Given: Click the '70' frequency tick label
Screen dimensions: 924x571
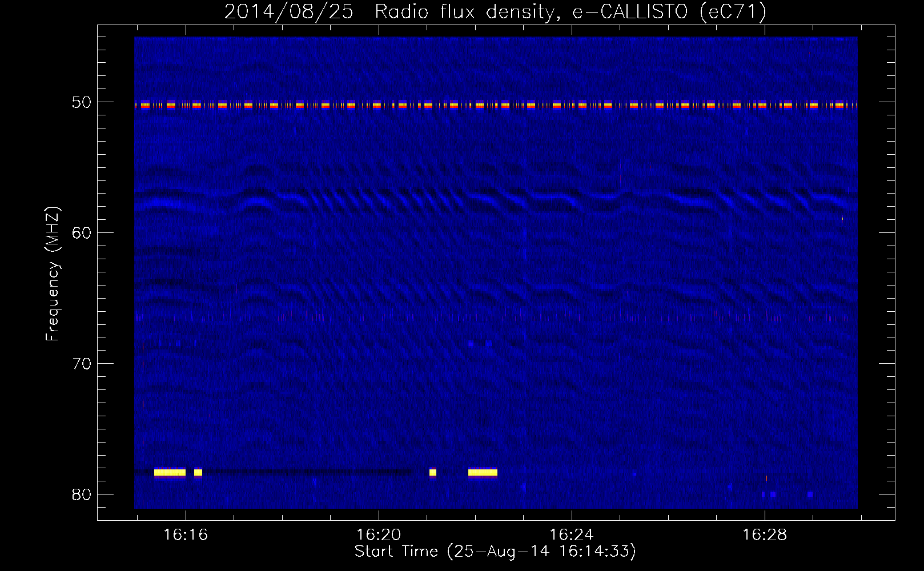Looking at the screenshot, I should click(82, 364).
